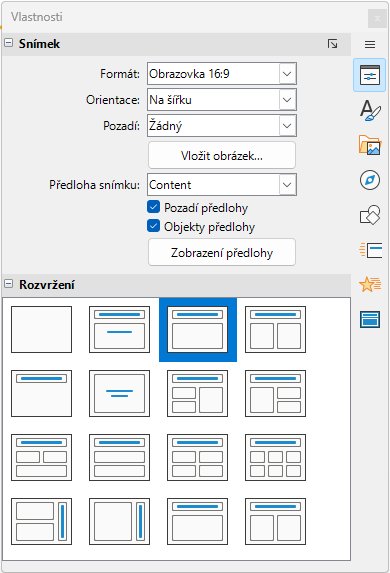Screen dimensions: 390x573
Task: Select title with six content boxes layout
Action: coord(275,457)
